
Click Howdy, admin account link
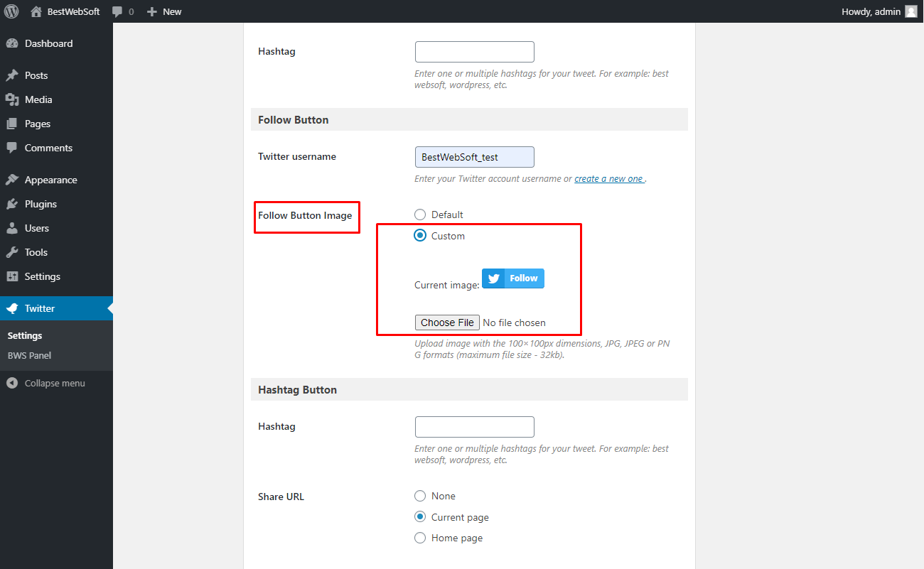coord(871,11)
